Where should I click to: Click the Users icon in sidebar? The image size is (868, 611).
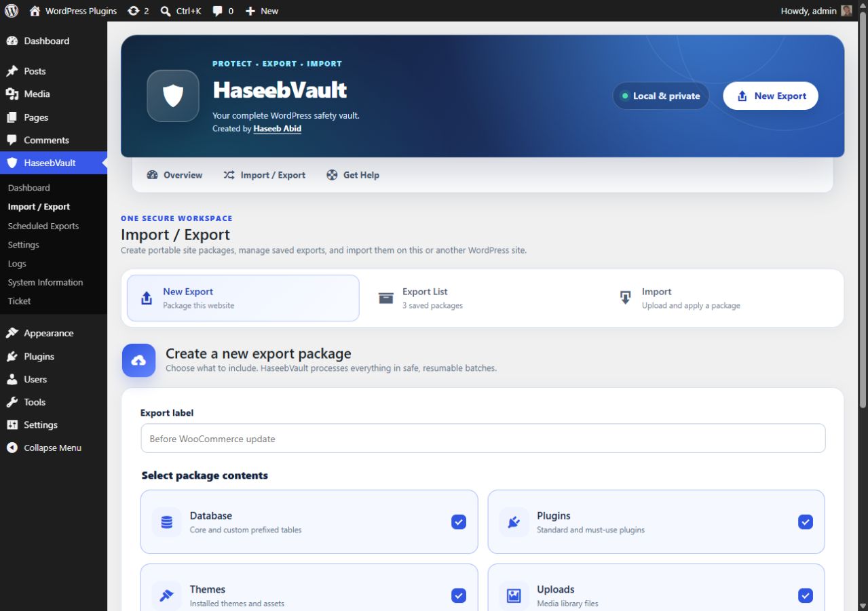point(12,379)
